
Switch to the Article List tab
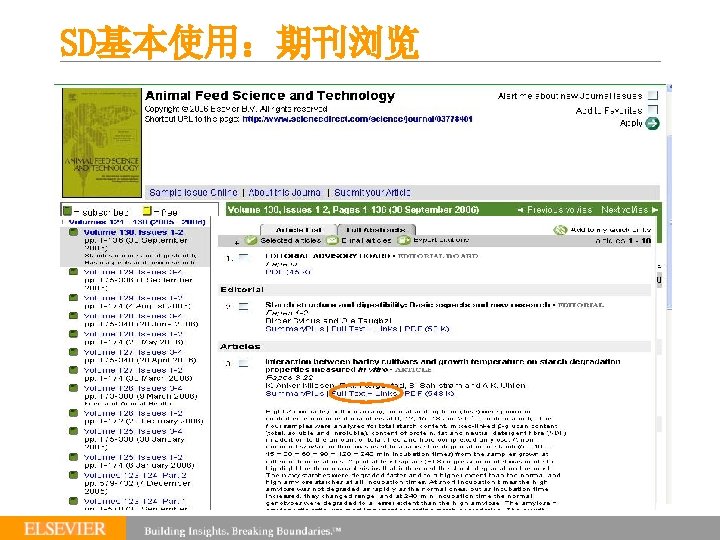[x=298, y=230]
